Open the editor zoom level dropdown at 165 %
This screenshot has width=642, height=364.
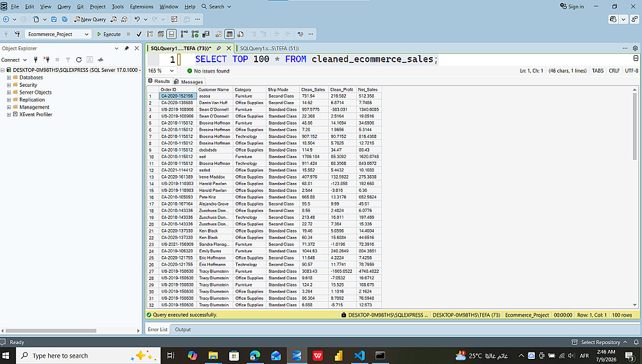pyautogui.click(x=161, y=71)
